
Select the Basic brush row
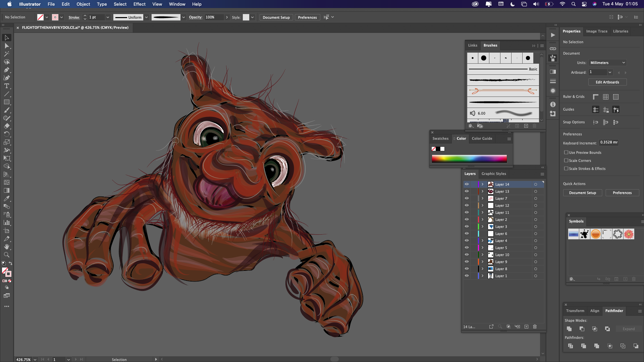point(503,69)
